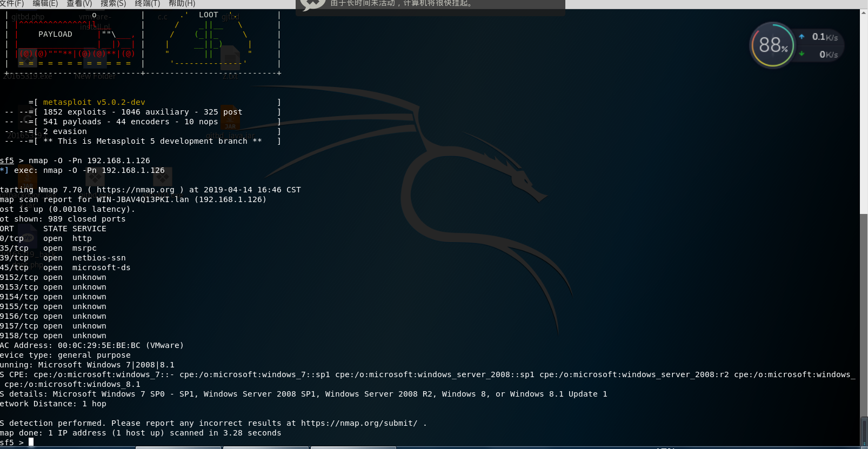
Task: Click the 'cpe:/o:microsoft:windows_server_2008::sp1' text
Action: coord(435,374)
